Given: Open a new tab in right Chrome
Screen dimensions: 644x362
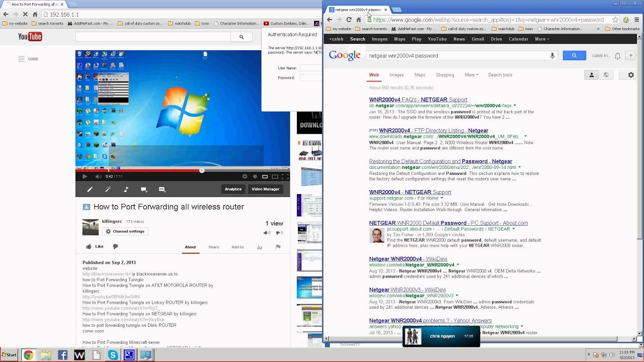Looking at the screenshot, I should (x=397, y=10).
